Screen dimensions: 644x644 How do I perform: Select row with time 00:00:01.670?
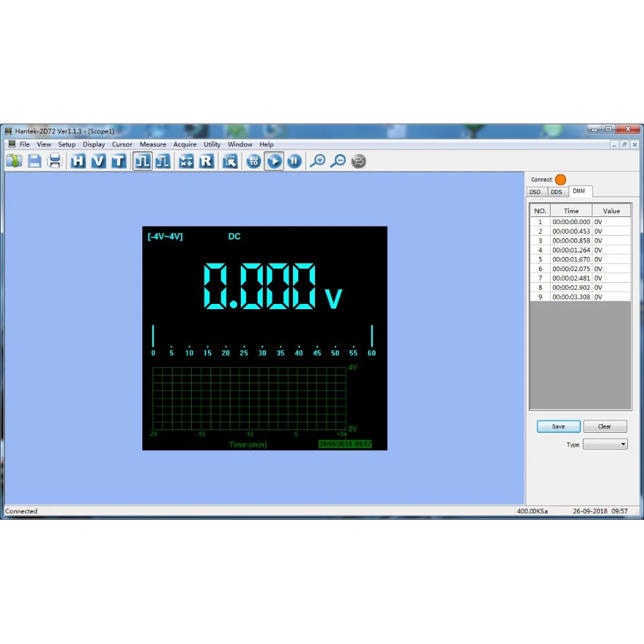click(x=580, y=260)
